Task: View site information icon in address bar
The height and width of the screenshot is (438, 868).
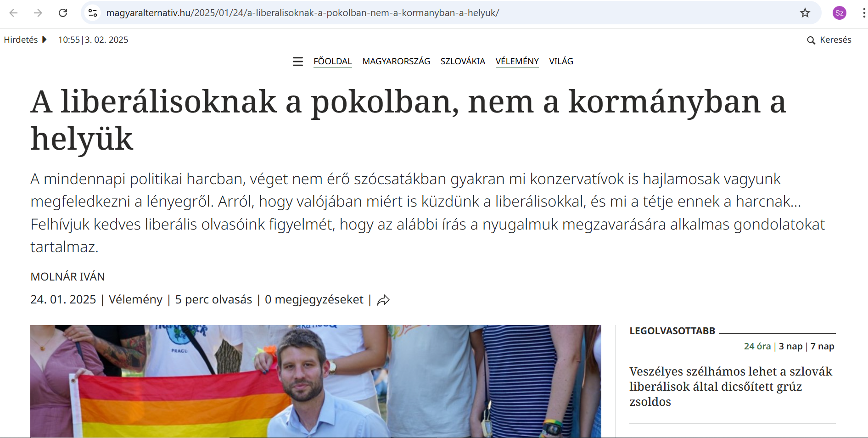Action: click(x=93, y=13)
